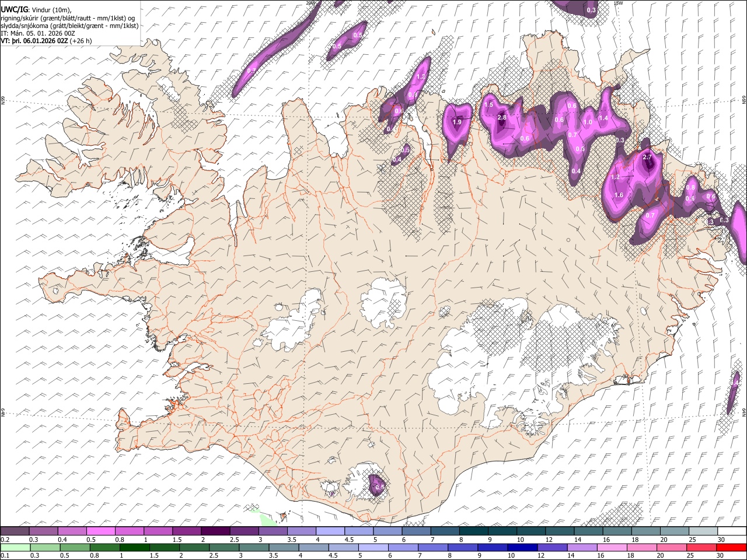This screenshot has height=560, width=747.
Task: Click the 'IT: Mán. 05. 01. 2026 00Z' line
Action: [38, 33]
